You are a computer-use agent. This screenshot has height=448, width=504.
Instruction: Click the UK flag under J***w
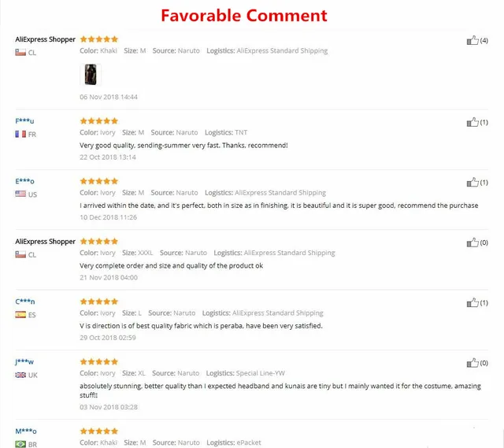pyautogui.click(x=20, y=375)
